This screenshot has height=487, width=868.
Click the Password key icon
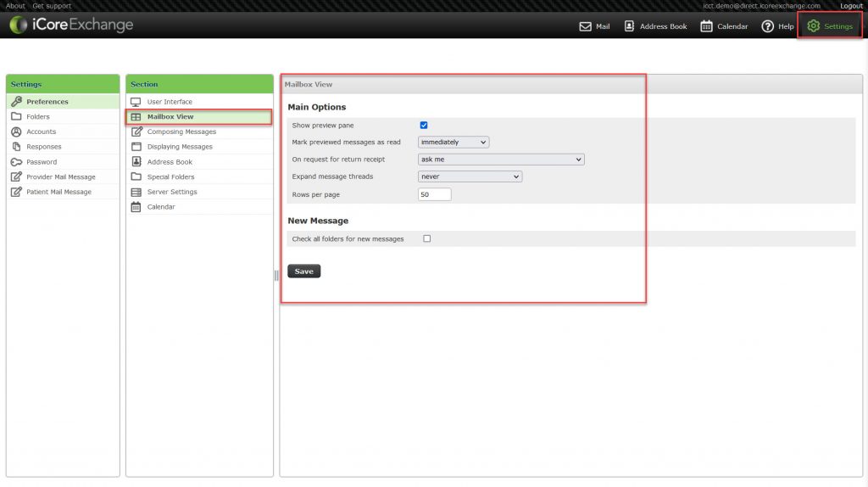(17, 162)
